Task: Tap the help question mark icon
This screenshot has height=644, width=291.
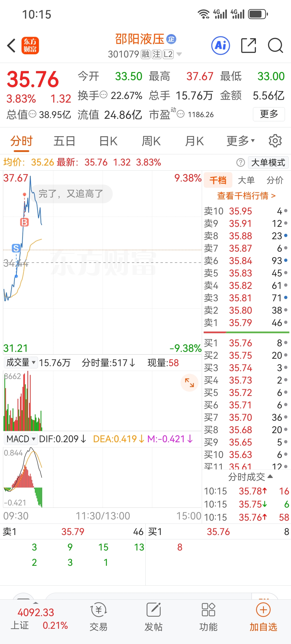Action: coord(240,162)
